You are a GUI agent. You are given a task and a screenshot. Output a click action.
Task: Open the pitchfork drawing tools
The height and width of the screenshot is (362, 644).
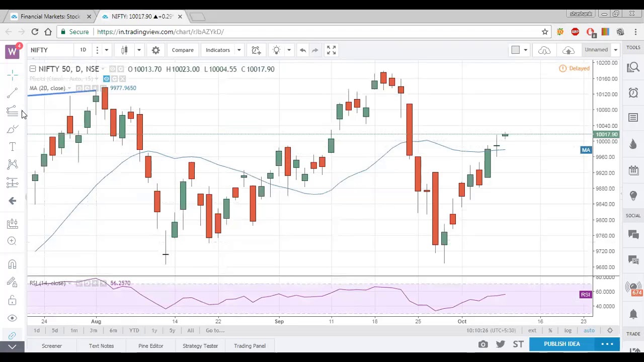[x=13, y=111]
